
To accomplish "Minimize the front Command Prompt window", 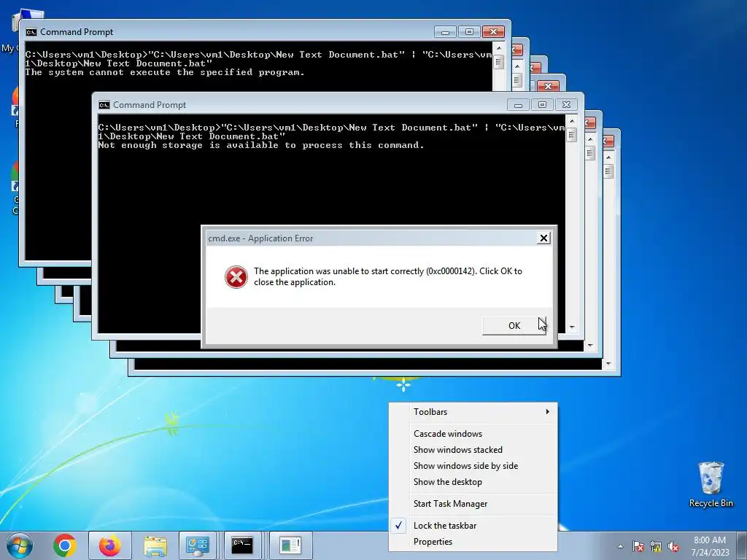I will [x=518, y=105].
